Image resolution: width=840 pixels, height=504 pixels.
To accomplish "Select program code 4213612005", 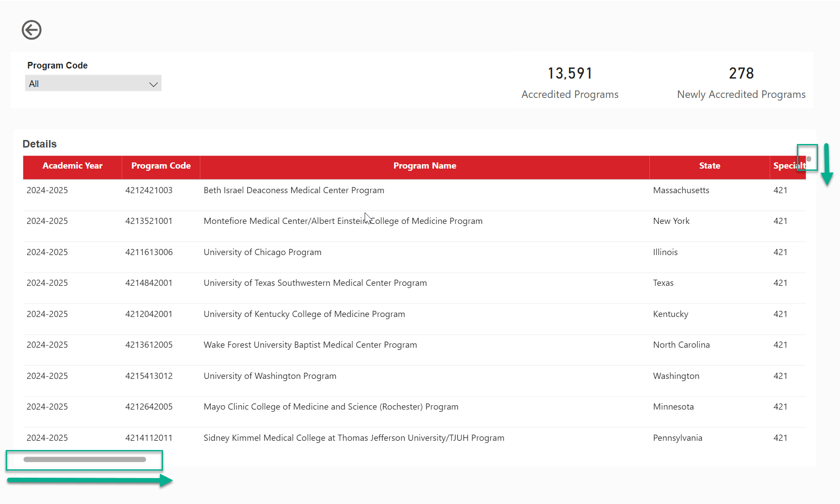I will click(149, 345).
